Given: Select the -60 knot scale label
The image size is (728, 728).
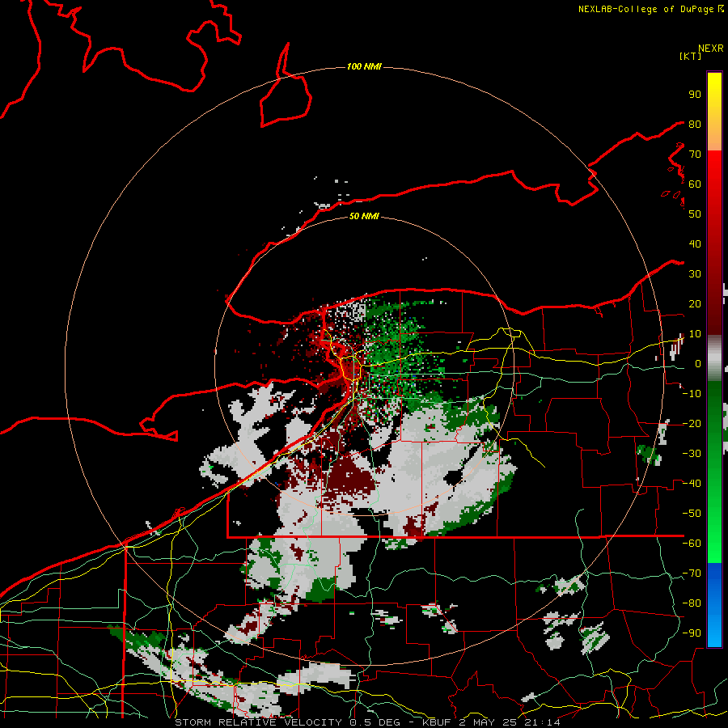Looking at the screenshot, I should (x=692, y=544).
